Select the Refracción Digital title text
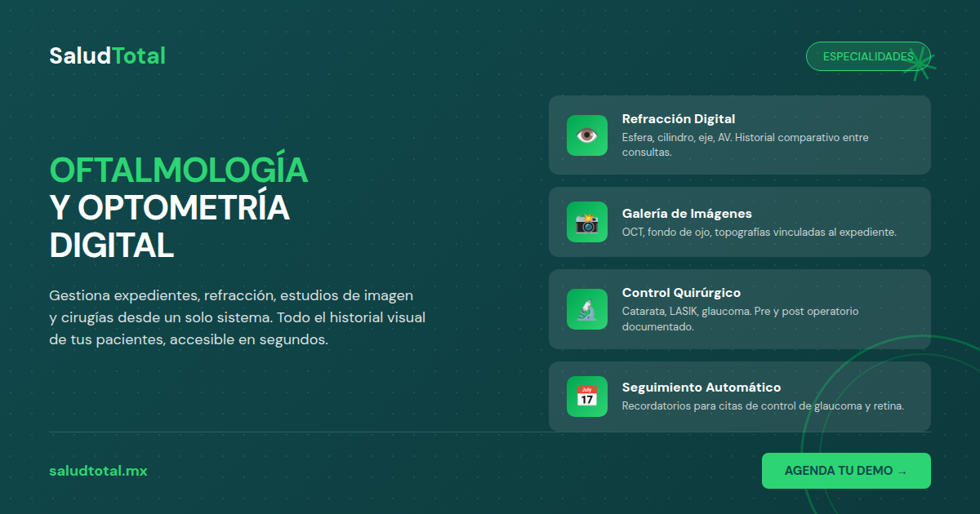The width and height of the screenshot is (980, 514). click(x=678, y=118)
